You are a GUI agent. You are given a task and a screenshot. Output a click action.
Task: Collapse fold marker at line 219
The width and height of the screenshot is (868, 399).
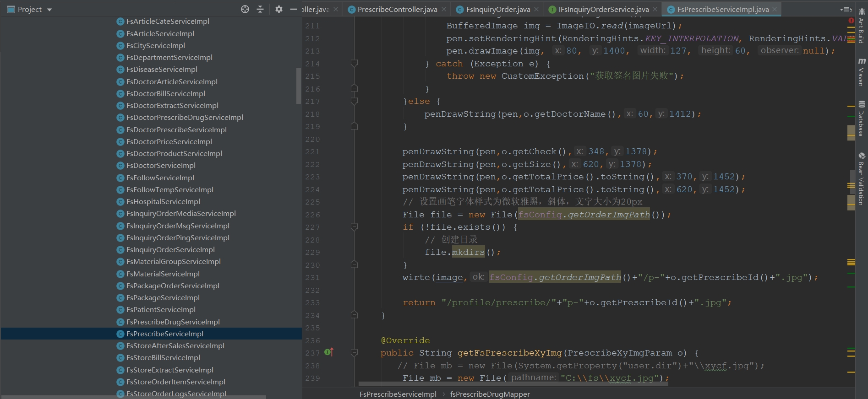coord(354,126)
